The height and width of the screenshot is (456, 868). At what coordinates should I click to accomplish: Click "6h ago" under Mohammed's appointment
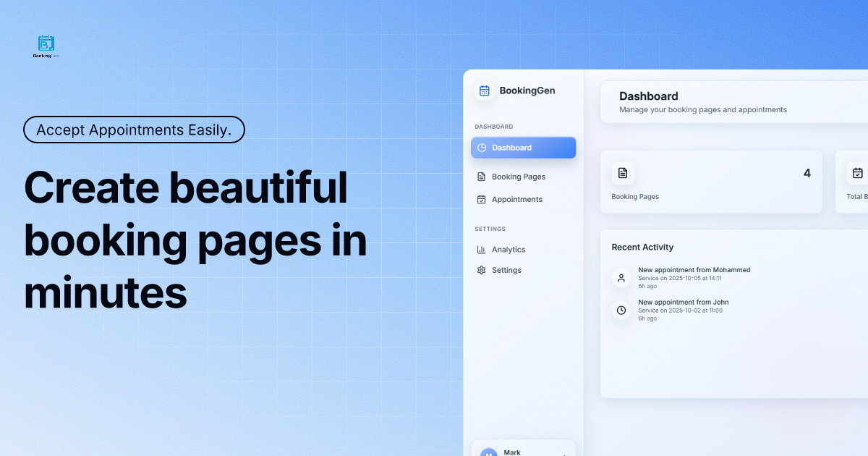tap(647, 287)
